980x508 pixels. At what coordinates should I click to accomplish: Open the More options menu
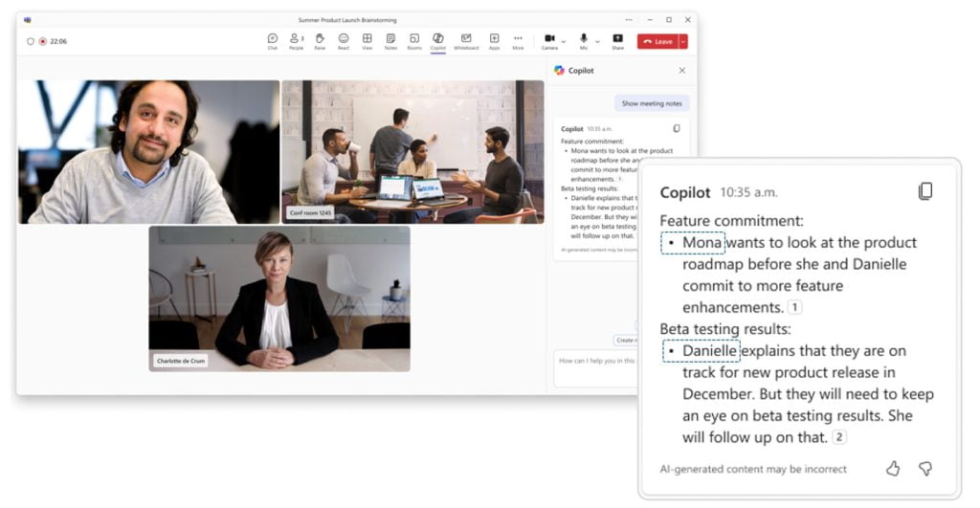tap(518, 40)
